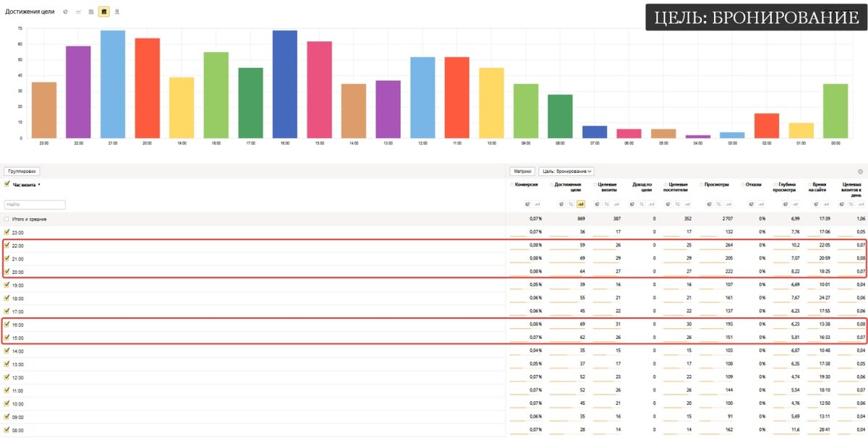The height and width of the screenshot is (438, 868).
Task: Uncheck the 23:00 row checkbox
Action: coord(7,232)
